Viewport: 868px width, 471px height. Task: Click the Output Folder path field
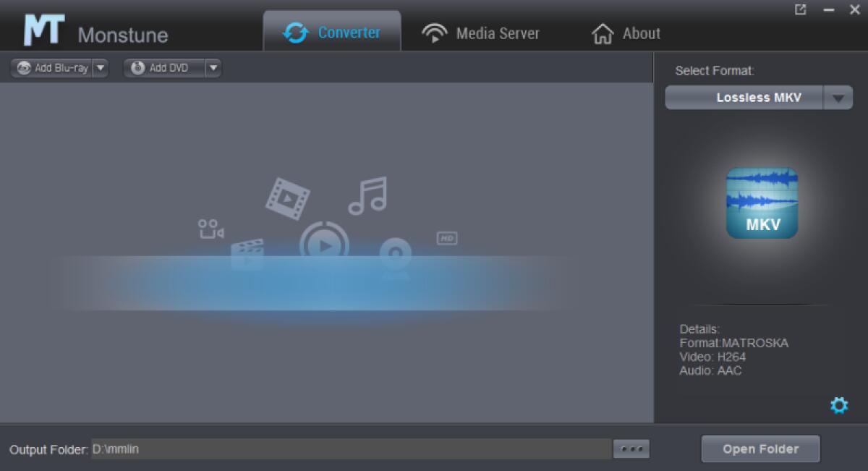click(x=350, y=449)
